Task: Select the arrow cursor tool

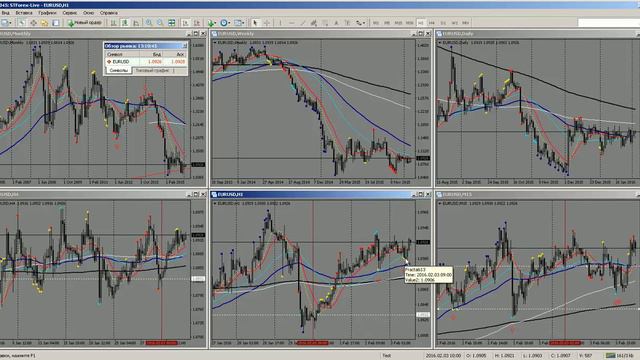Action: (x=255, y=23)
